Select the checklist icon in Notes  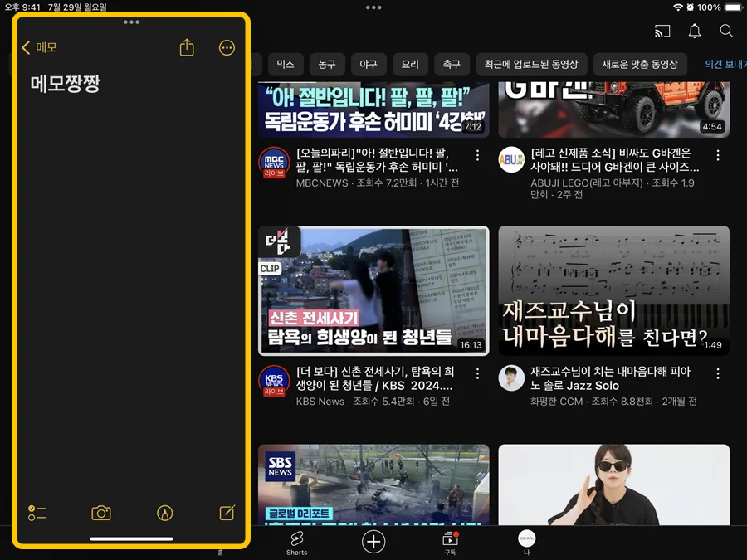(x=37, y=513)
